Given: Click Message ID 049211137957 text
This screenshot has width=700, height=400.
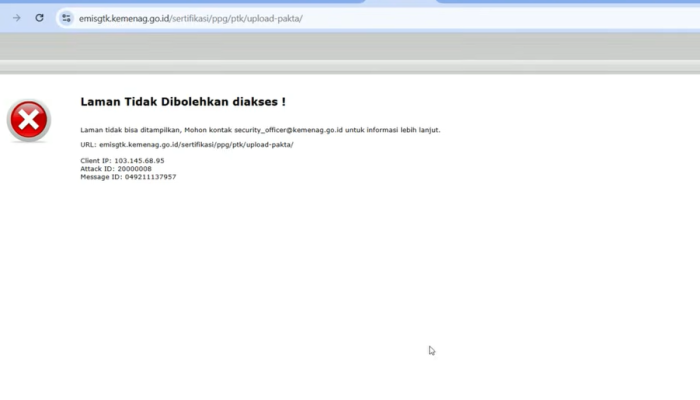Looking at the screenshot, I should tap(128, 177).
